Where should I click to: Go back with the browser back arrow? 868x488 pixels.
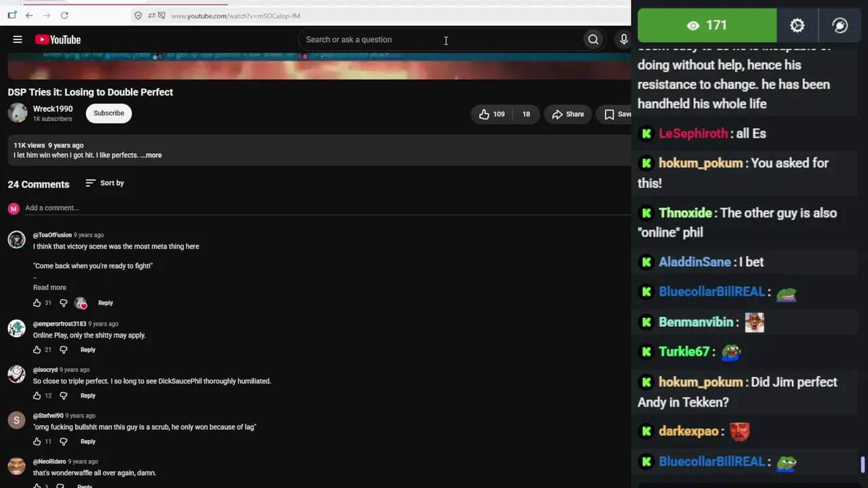click(x=29, y=16)
